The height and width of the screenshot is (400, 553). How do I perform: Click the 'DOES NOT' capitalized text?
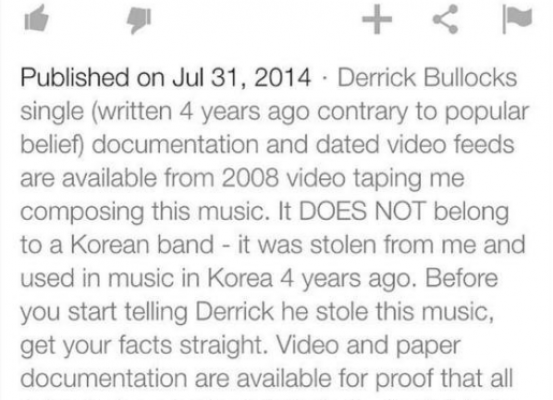[362, 211]
